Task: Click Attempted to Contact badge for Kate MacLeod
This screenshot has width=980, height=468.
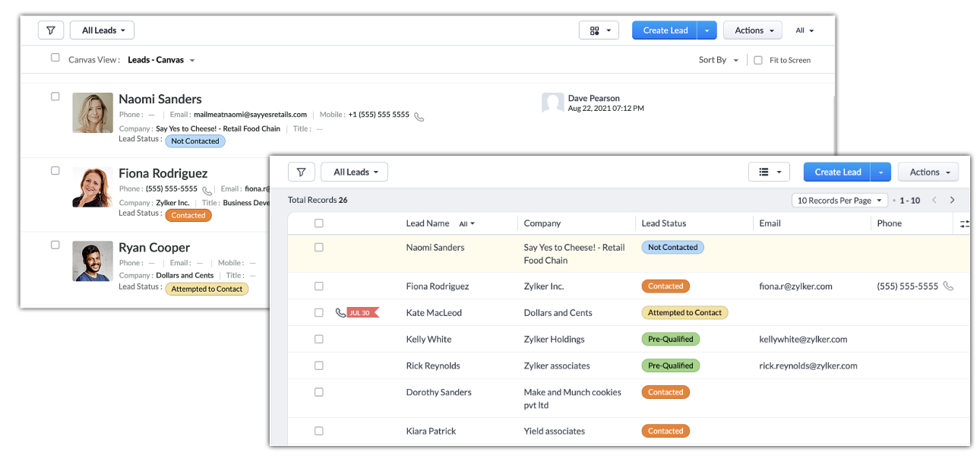Action: point(685,313)
